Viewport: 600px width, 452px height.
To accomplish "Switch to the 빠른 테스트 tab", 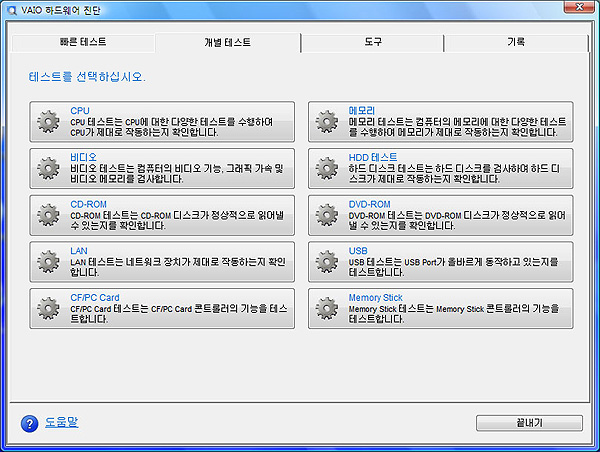I will [x=83, y=42].
